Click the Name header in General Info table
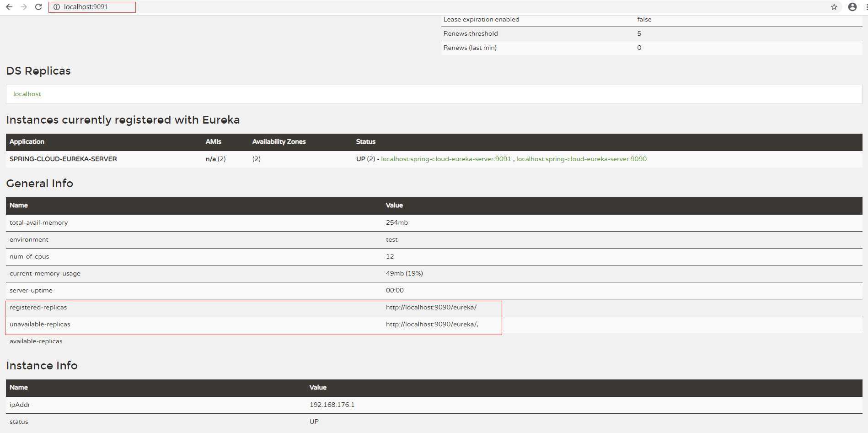This screenshot has width=868, height=433. click(x=19, y=205)
